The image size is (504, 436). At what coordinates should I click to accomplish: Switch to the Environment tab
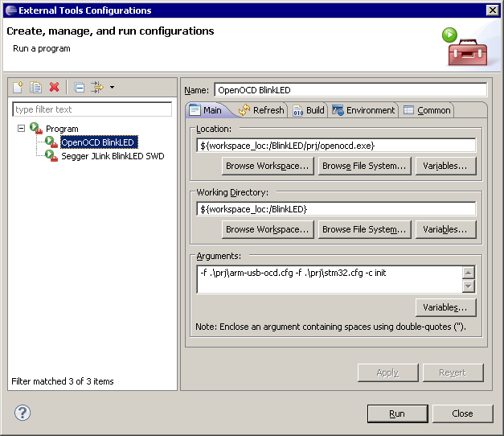click(363, 110)
